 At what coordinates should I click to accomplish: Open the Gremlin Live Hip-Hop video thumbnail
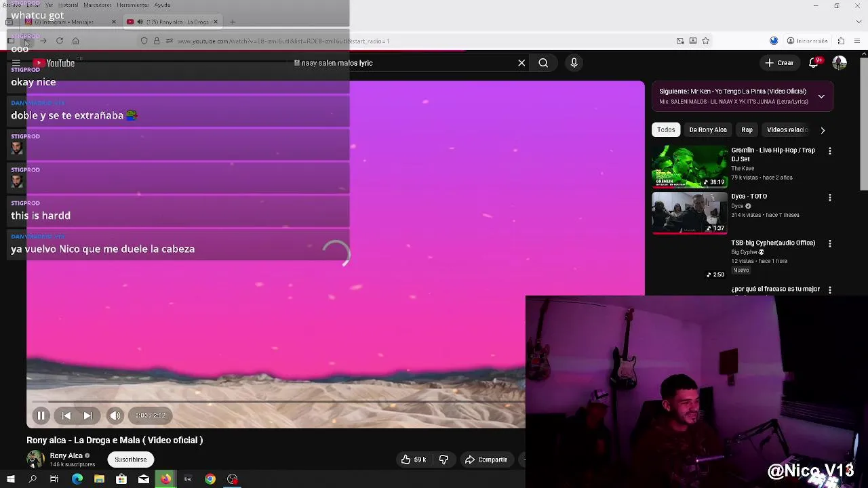689,166
